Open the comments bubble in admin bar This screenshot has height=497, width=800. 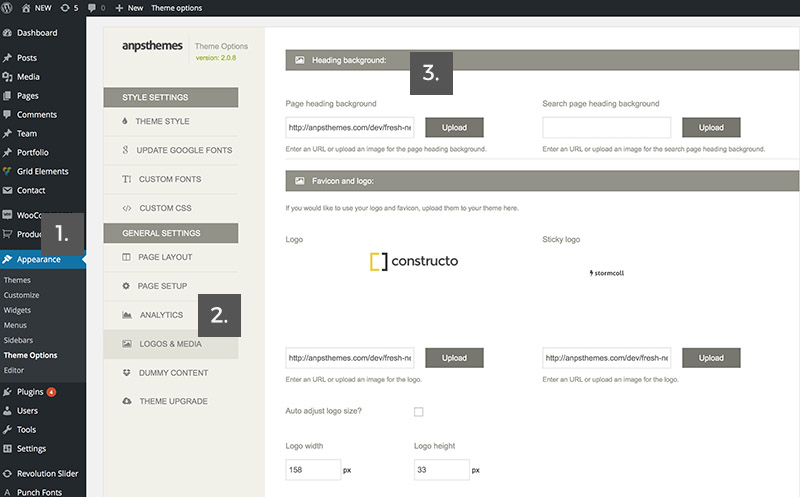click(x=96, y=8)
